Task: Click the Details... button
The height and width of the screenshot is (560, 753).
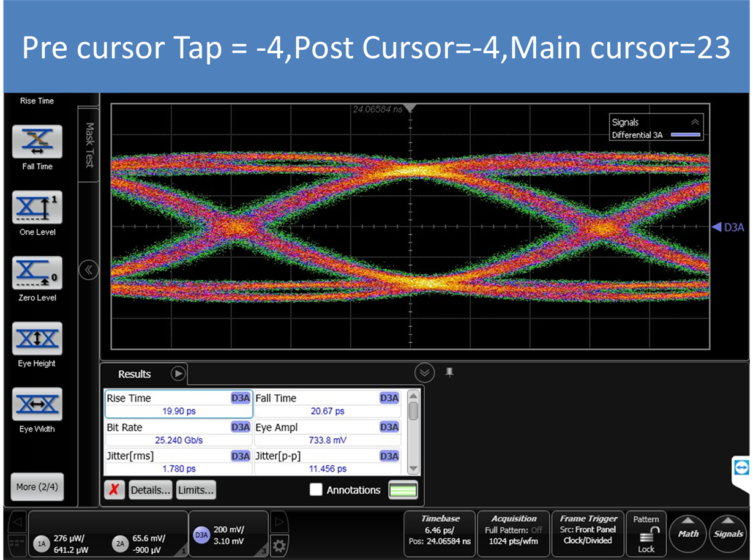Action: (151, 490)
